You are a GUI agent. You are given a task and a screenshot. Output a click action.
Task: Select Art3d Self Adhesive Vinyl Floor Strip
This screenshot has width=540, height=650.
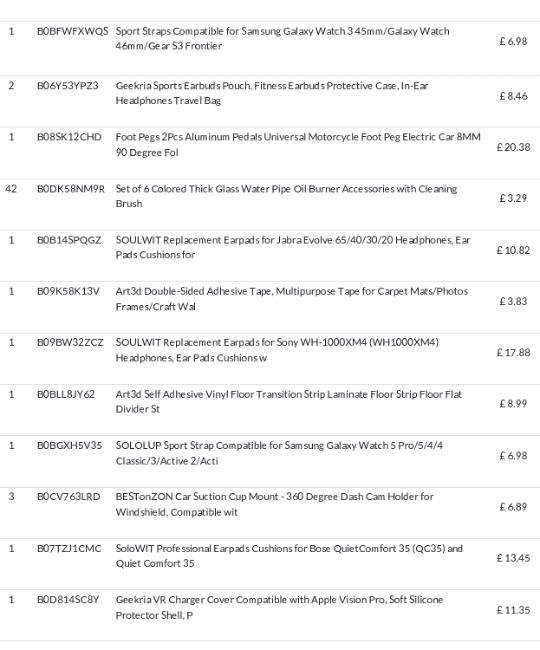tap(289, 401)
